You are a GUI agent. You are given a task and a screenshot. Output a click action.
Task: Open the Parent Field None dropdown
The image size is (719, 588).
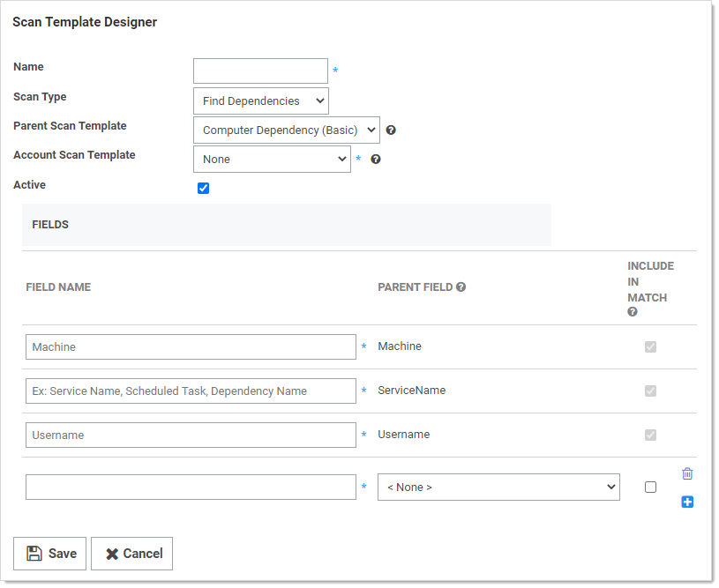498,488
